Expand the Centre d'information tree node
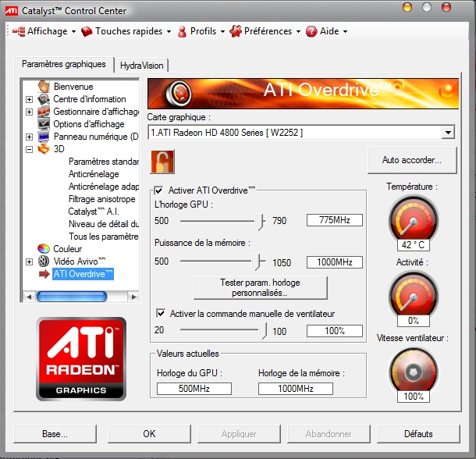The image size is (476, 459). (x=29, y=99)
